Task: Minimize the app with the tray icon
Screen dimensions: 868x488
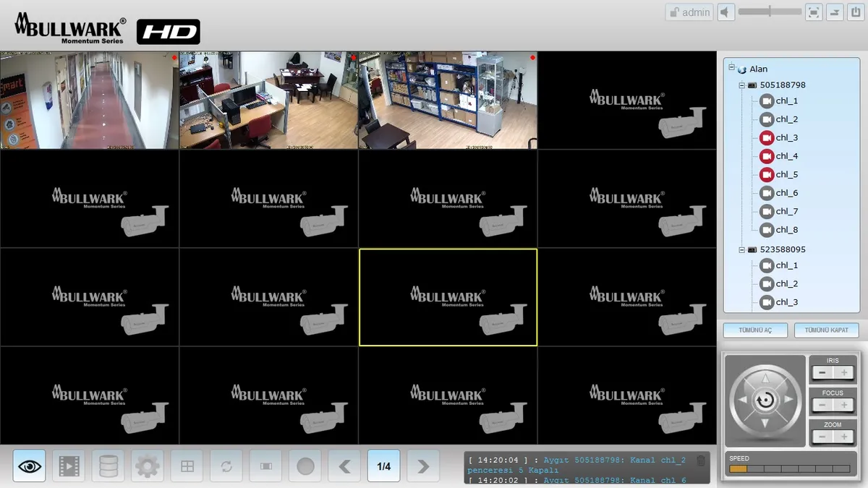Action: point(835,12)
